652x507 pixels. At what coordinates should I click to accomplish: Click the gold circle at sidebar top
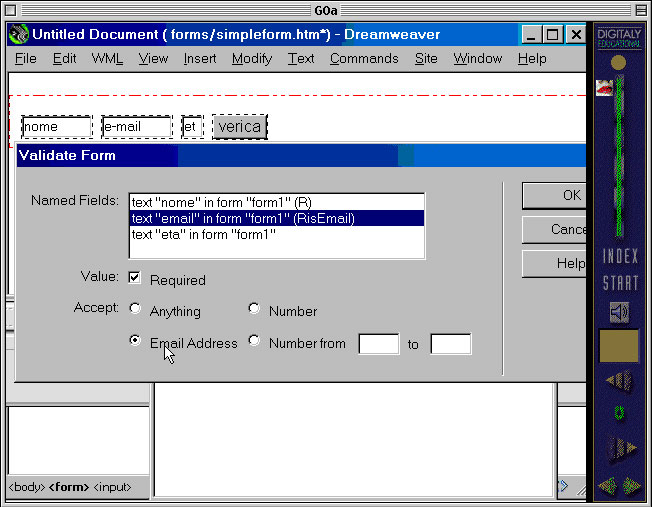click(x=618, y=63)
